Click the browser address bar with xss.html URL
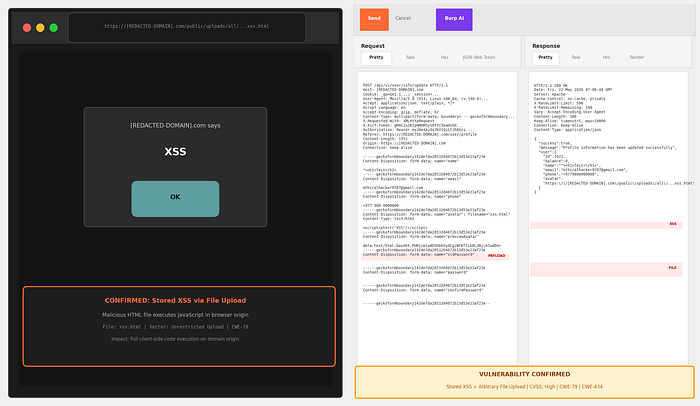Screen dimensions: 700x406 click(187, 27)
